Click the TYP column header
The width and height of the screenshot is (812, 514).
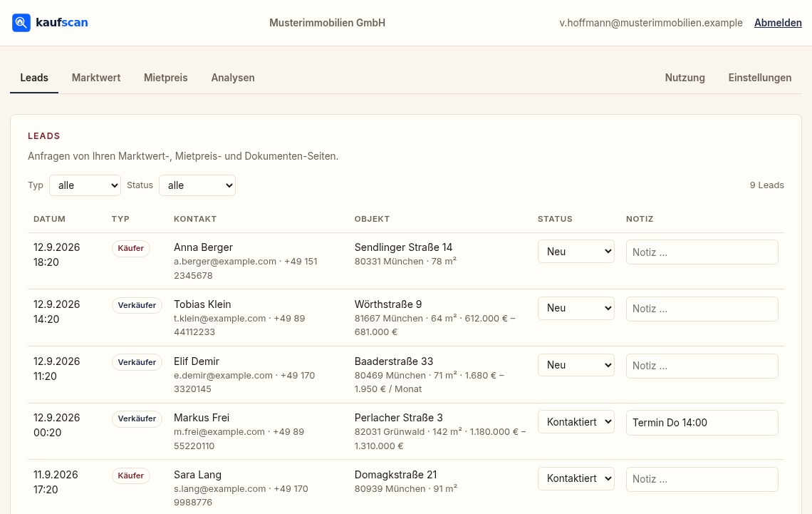pos(120,219)
